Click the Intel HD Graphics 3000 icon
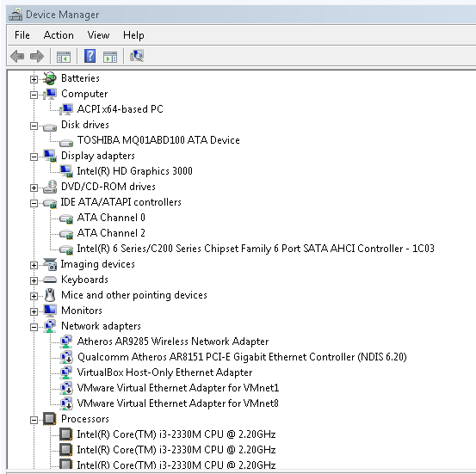Screen dimensions: 476x474 click(x=66, y=171)
